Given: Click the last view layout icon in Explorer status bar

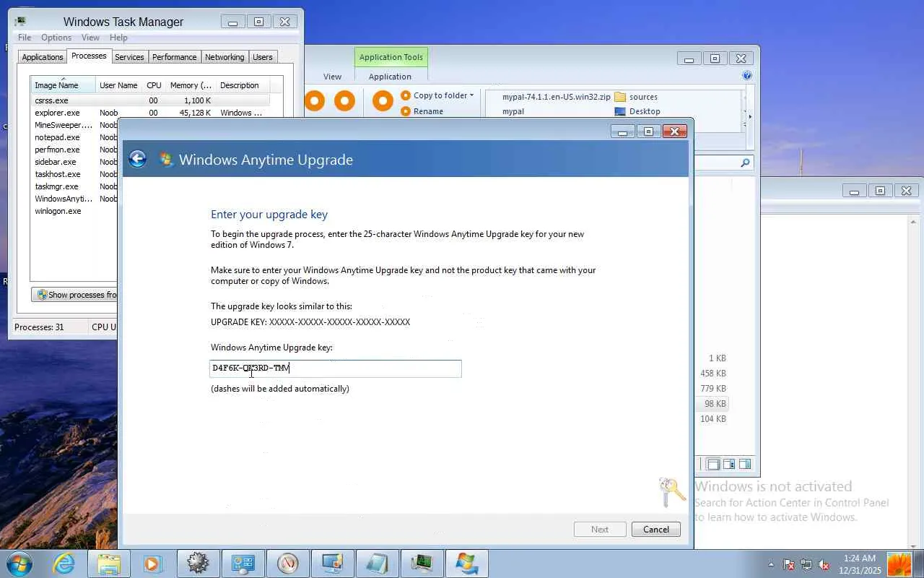Looking at the screenshot, I should coord(745,465).
